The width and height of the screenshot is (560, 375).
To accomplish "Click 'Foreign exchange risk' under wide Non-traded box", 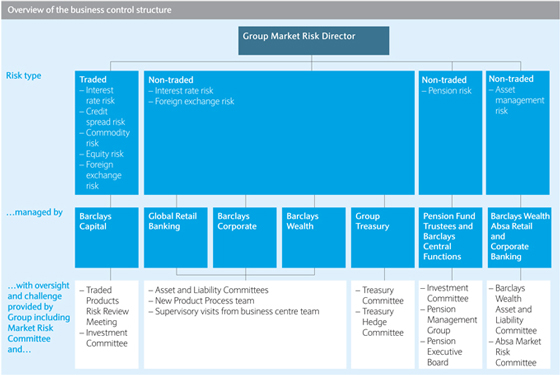I will click(x=191, y=101).
